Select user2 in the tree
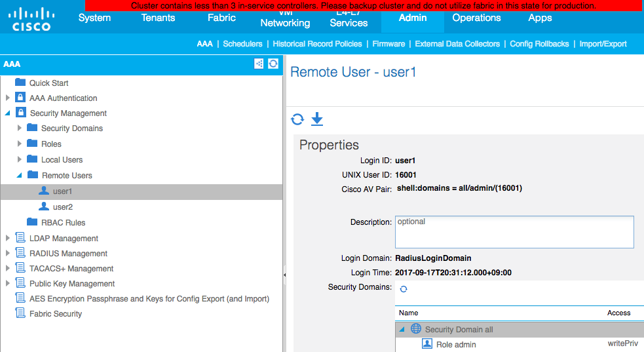The height and width of the screenshot is (352, 644). (62, 207)
